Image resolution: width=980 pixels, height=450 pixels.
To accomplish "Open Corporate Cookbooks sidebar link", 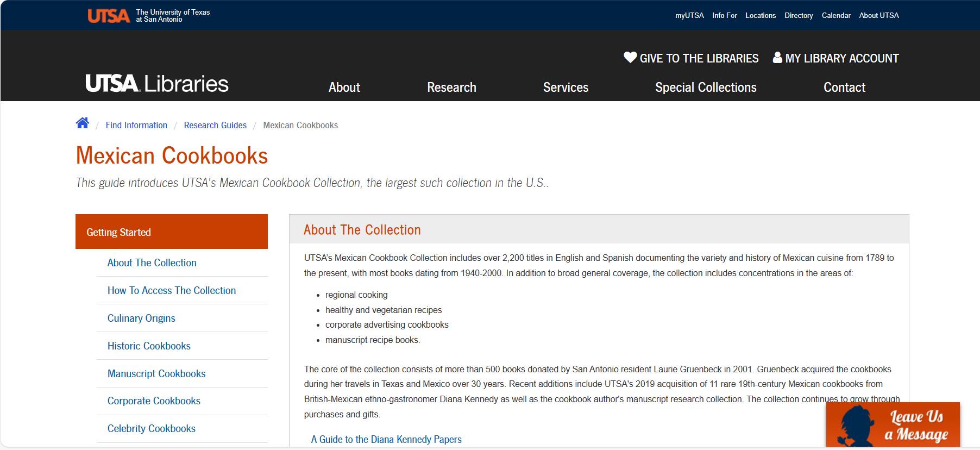I will pyautogui.click(x=154, y=401).
